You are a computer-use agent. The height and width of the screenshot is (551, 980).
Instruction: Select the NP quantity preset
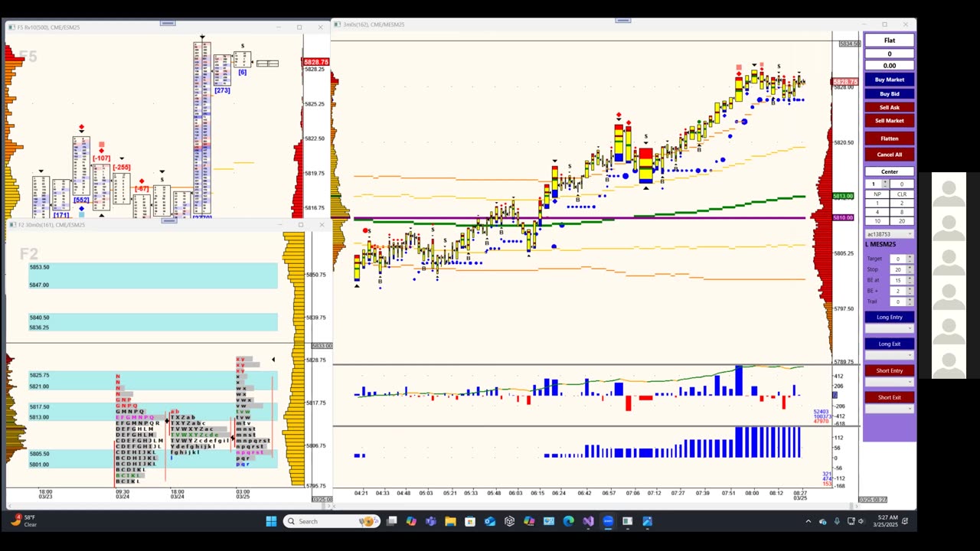tap(877, 194)
